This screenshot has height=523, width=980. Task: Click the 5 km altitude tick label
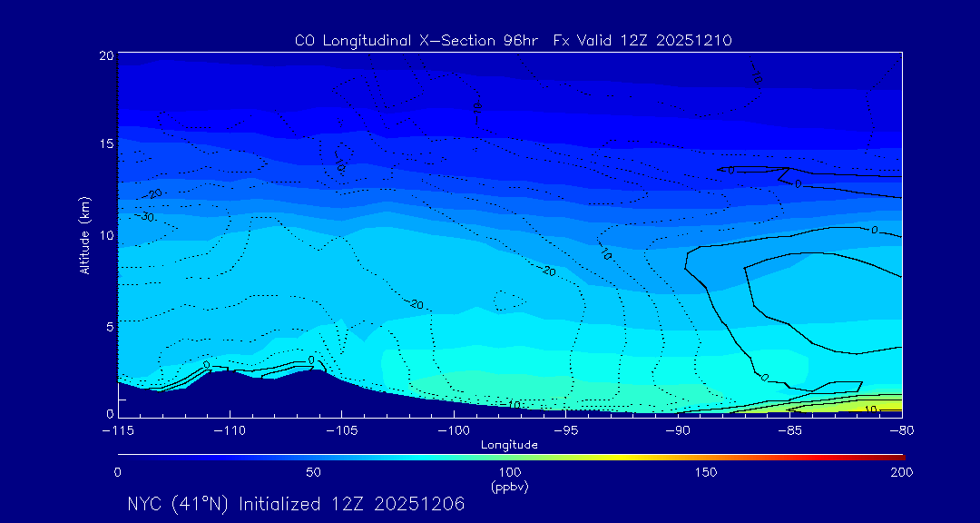click(111, 327)
